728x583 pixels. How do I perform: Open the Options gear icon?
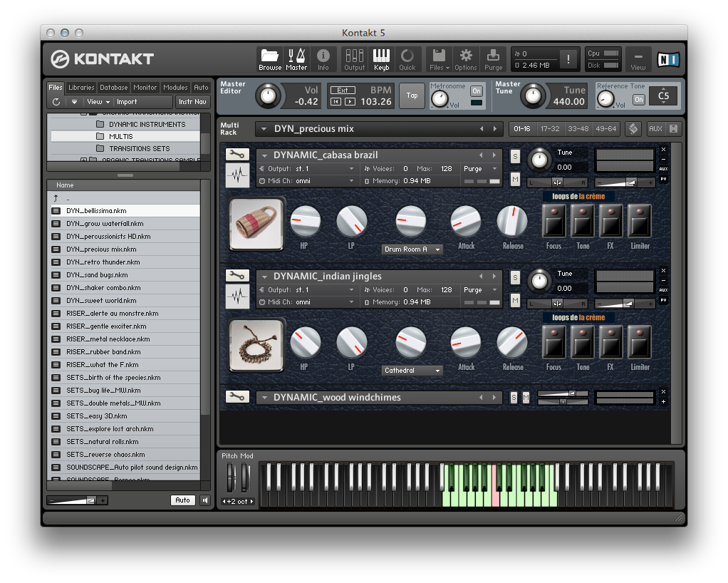coord(466,59)
